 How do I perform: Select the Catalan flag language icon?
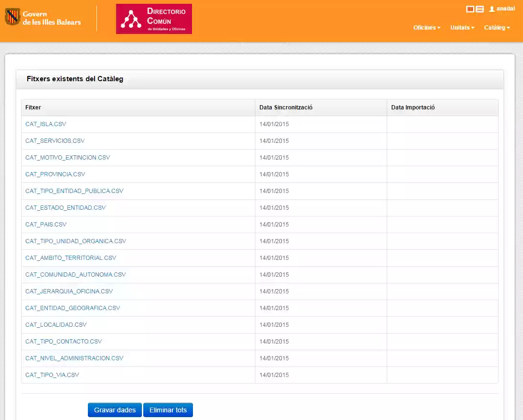[x=470, y=9]
